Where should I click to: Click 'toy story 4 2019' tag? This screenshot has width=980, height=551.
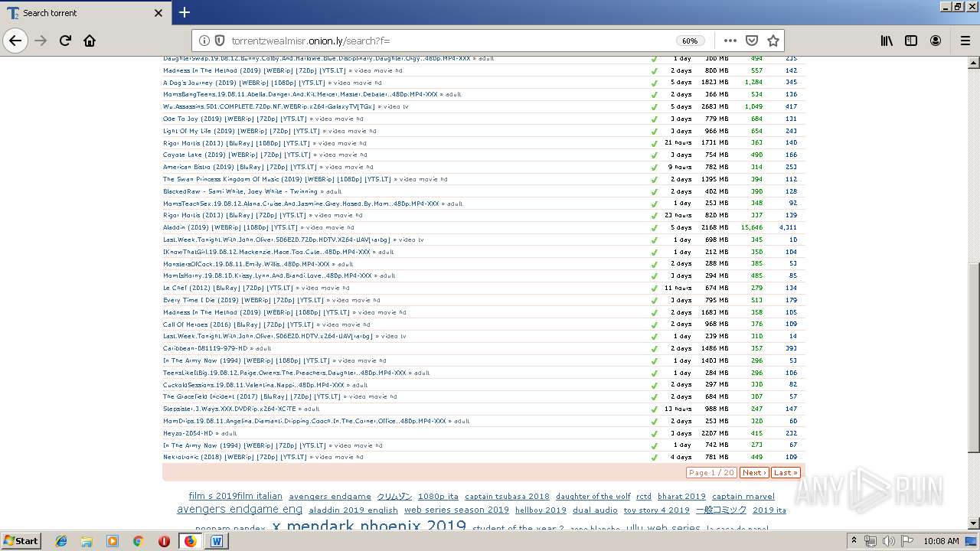(x=656, y=510)
